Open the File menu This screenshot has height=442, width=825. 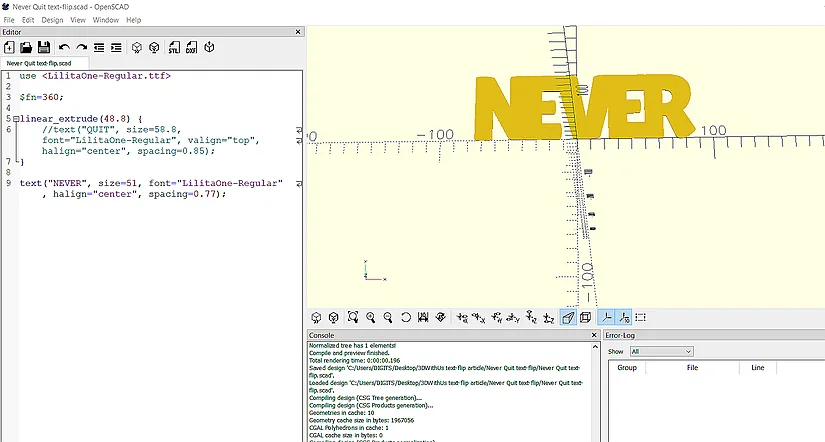pos(9,20)
